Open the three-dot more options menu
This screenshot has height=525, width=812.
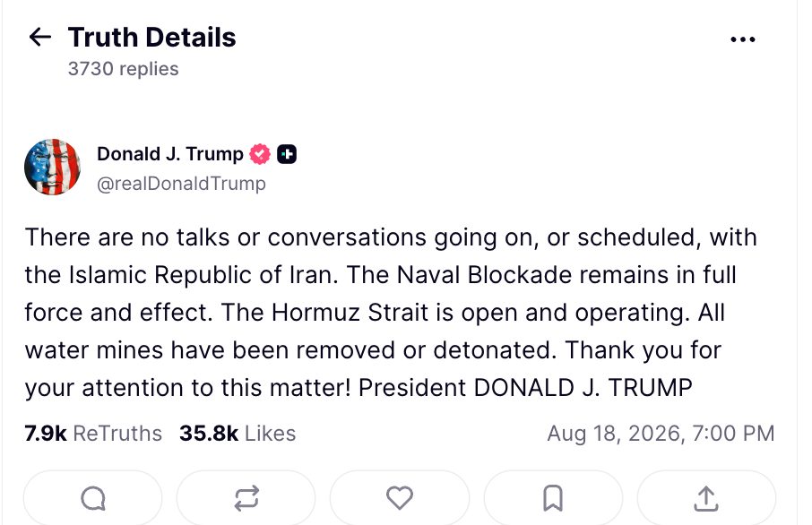pyautogui.click(x=743, y=39)
